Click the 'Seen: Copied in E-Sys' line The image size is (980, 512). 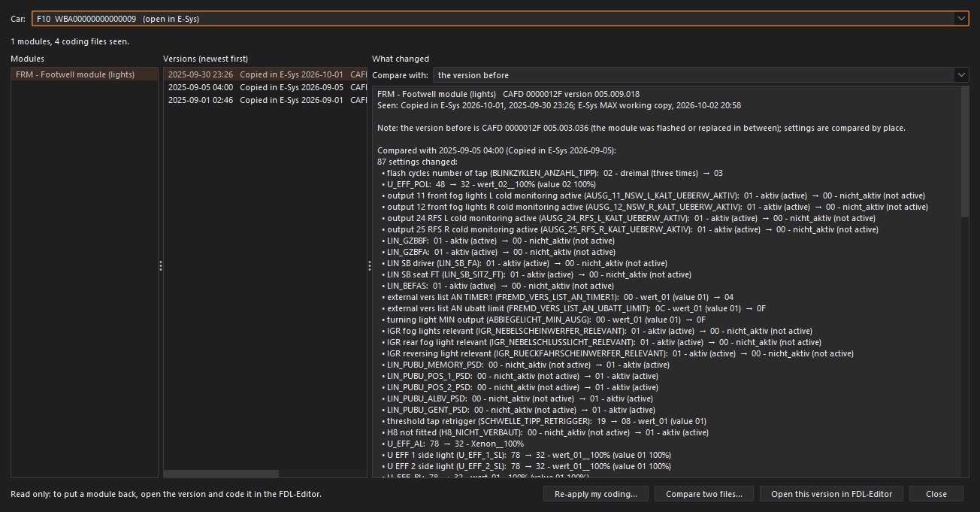tap(559, 105)
